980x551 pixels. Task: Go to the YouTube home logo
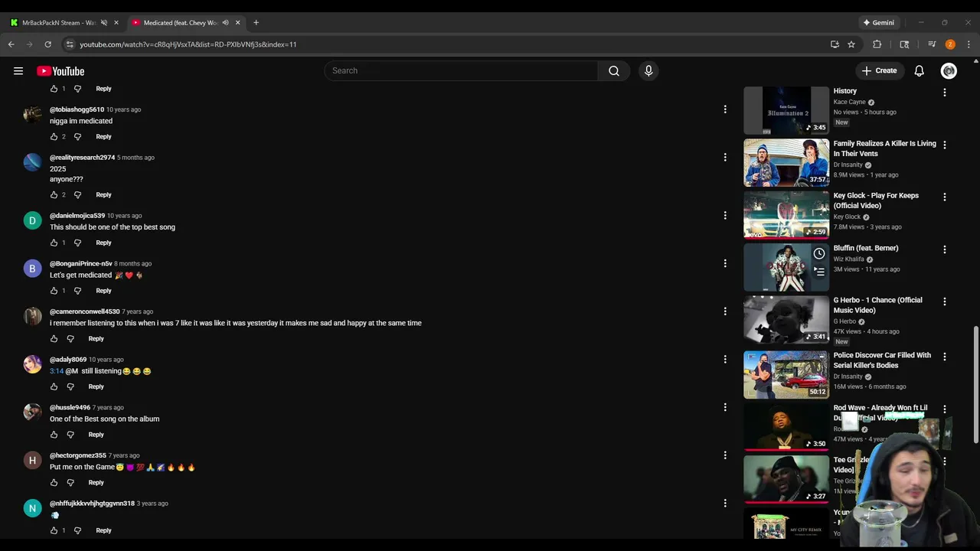point(60,71)
